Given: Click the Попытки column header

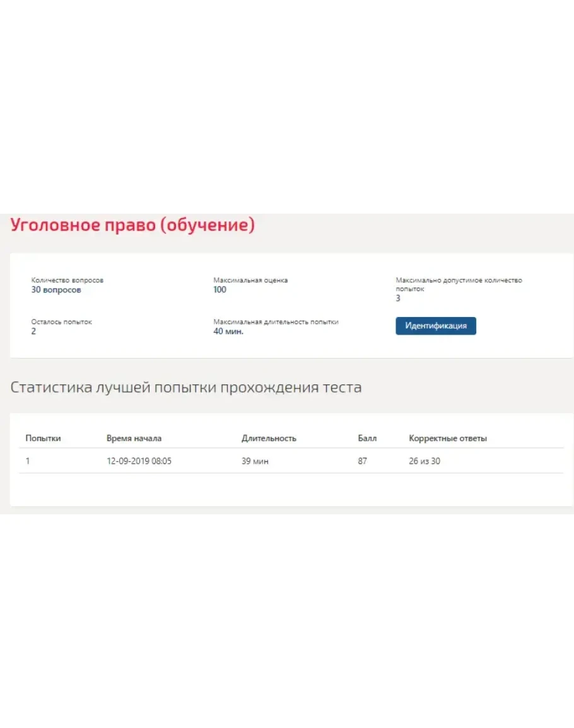Looking at the screenshot, I should [x=43, y=438].
